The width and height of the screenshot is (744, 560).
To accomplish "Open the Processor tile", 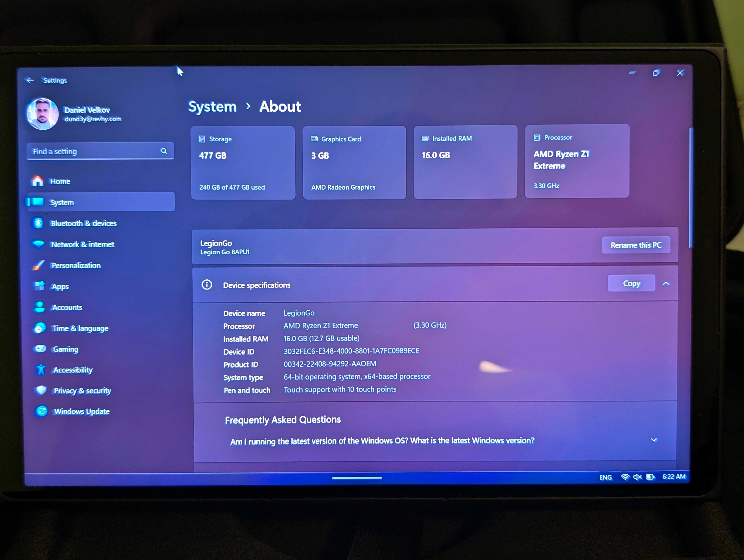I will (x=577, y=161).
